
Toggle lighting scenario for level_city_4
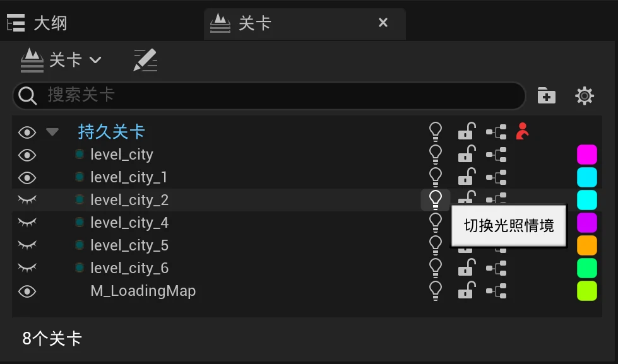pyautogui.click(x=436, y=223)
